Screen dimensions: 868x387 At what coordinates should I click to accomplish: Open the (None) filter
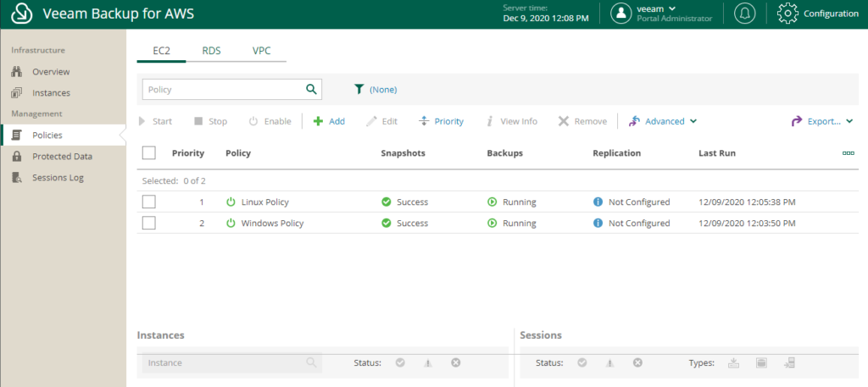click(x=383, y=90)
